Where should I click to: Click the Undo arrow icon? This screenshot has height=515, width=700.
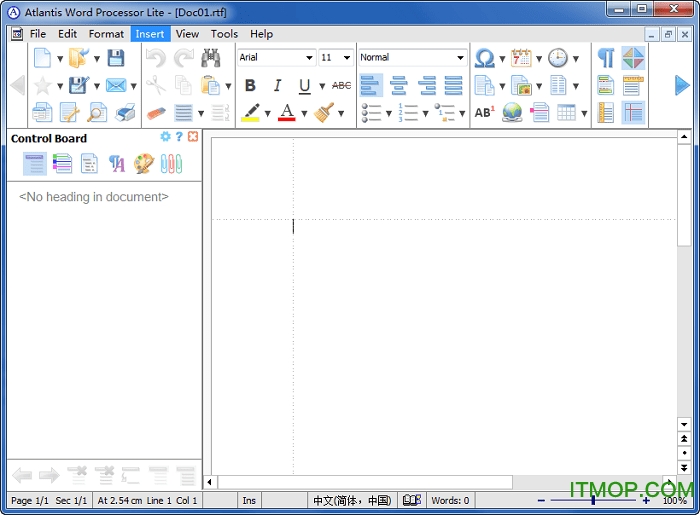pos(156,58)
